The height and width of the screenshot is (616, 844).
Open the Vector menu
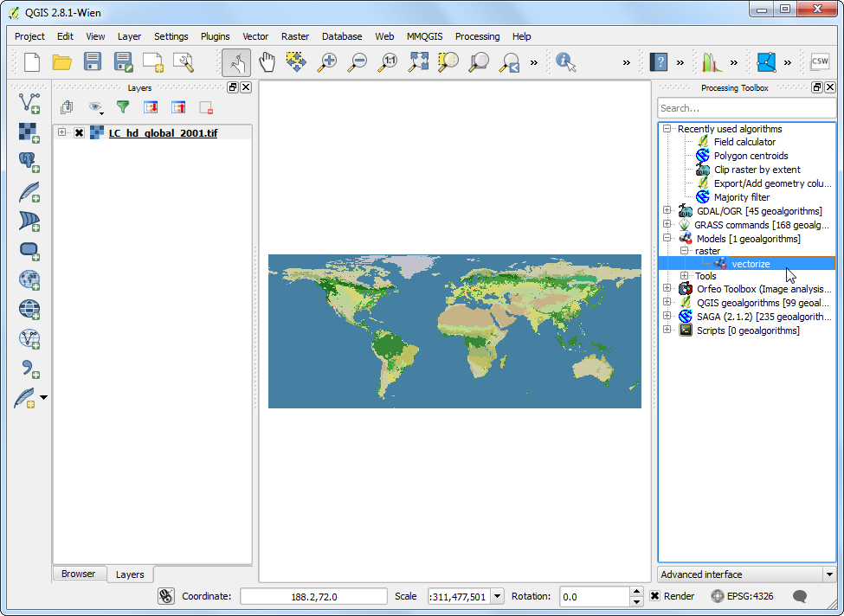tap(255, 36)
